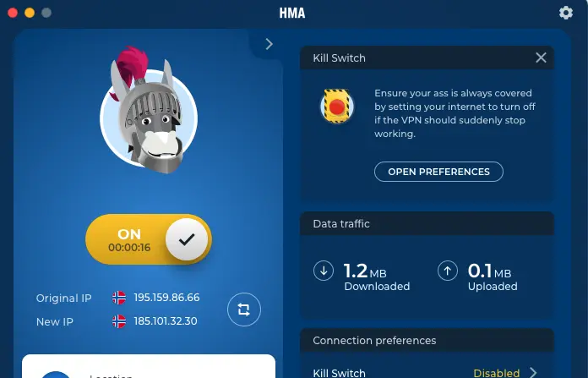Click the refresh IP address icon
Viewport: 588px width, 378px height.
(x=244, y=310)
